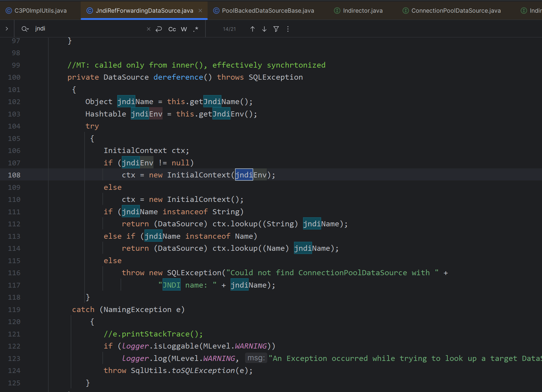The image size is (542, 392).
Task: Click the dereference method name
Action: coord(178,77)
